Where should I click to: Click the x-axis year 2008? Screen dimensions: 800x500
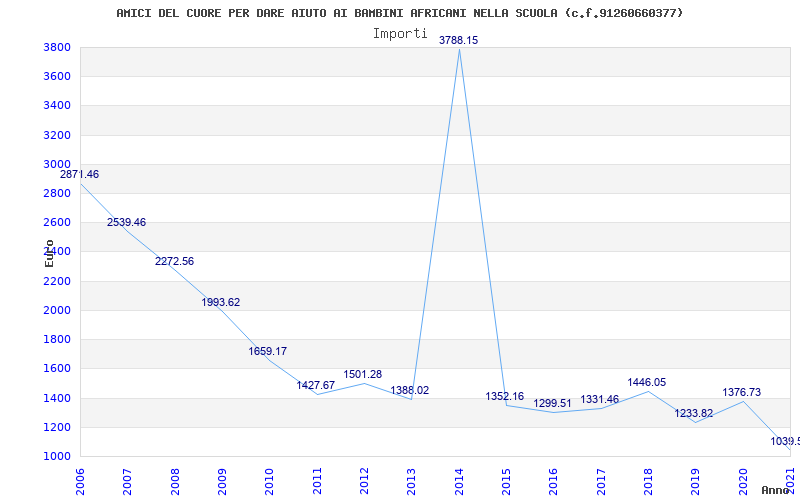coord(175,481)
